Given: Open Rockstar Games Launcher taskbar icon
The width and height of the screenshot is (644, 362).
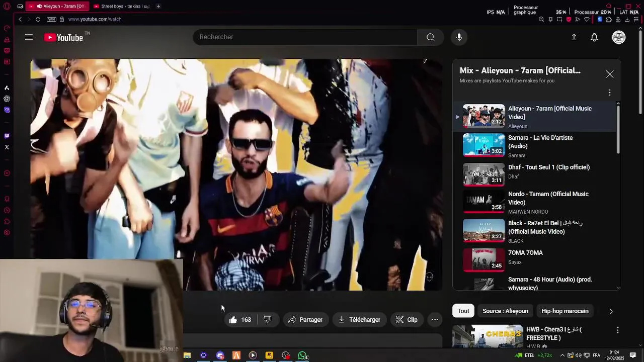Looking at the screenshot, I should click(x=269, y=355).
